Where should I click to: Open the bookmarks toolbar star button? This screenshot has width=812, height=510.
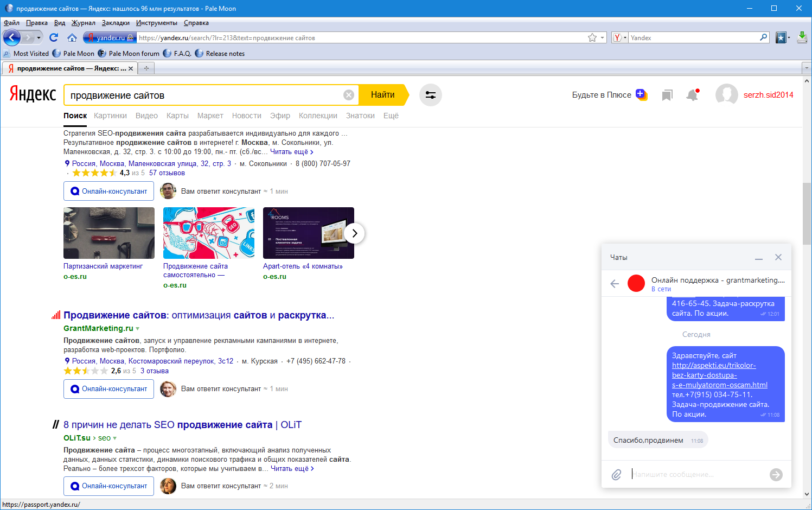pyautogui.click(x=781, y=37)
